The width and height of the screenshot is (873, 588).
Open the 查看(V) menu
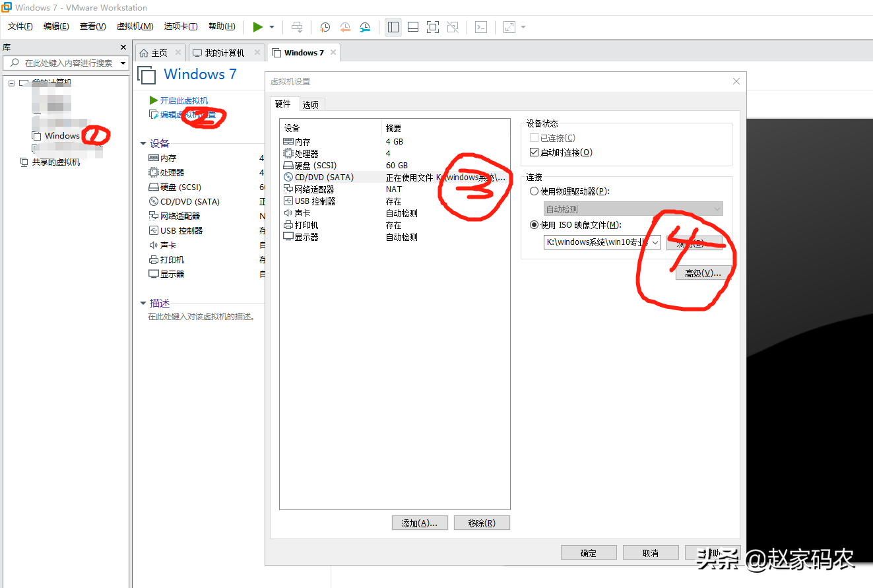pos(92,26)
